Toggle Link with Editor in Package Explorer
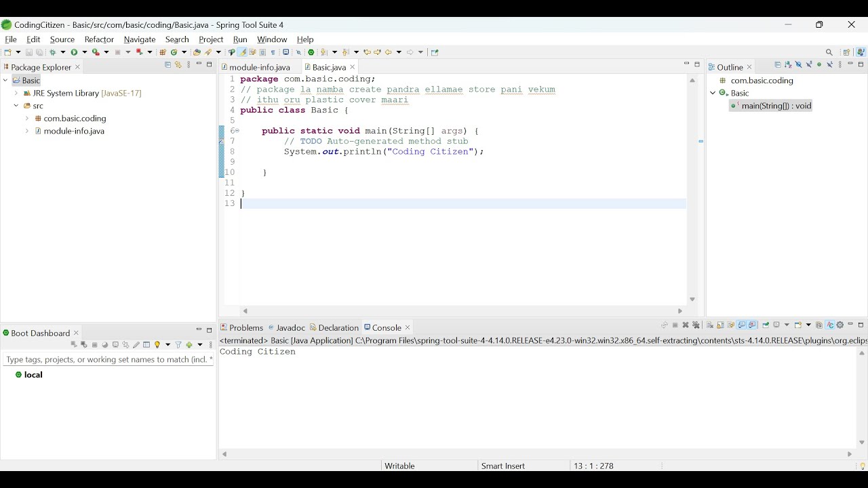The image size is (868, 488). (178, 65)
